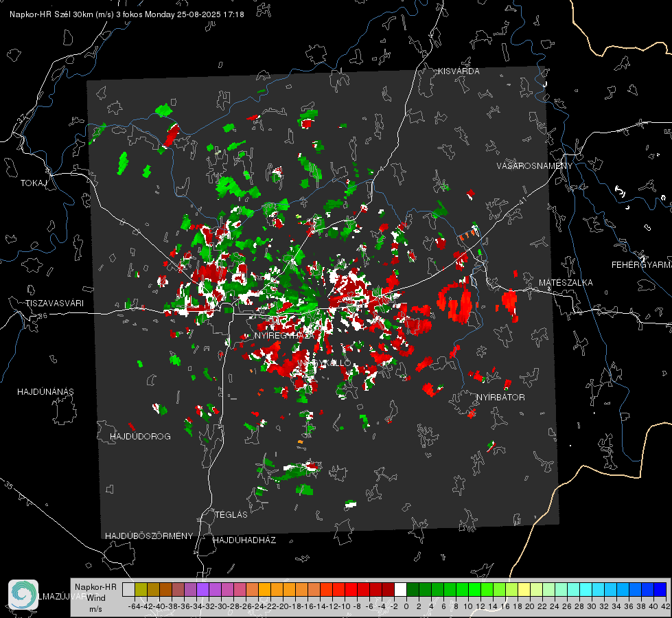The image size is (672, 618).
Task: Click the legend value label -64
Action: (x=135, y=606)
